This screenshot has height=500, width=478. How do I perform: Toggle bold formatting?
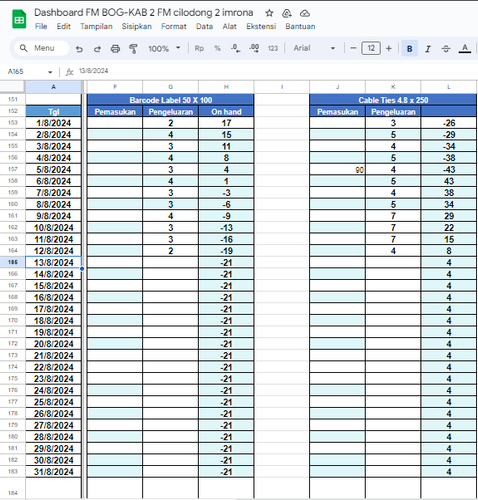click(410, 49)
